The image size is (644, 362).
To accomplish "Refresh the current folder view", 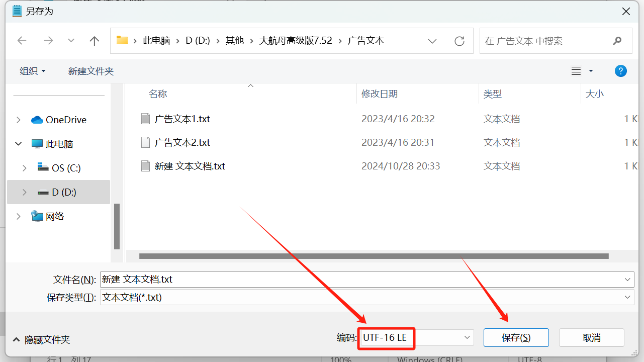I will pos(459,41).
